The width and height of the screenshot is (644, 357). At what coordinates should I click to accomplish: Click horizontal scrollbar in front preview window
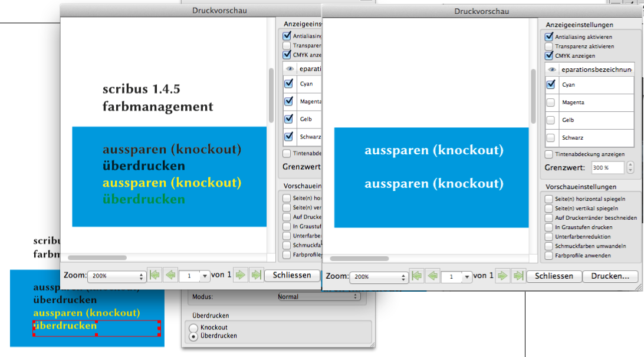pos(354,258)
